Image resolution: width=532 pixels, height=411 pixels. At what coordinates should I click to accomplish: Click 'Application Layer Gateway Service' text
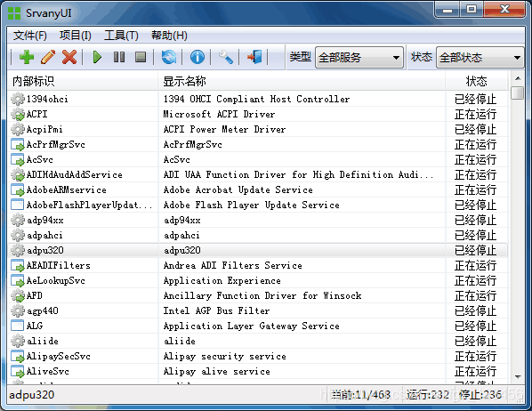pyautogui.click(x=252, y=326)
